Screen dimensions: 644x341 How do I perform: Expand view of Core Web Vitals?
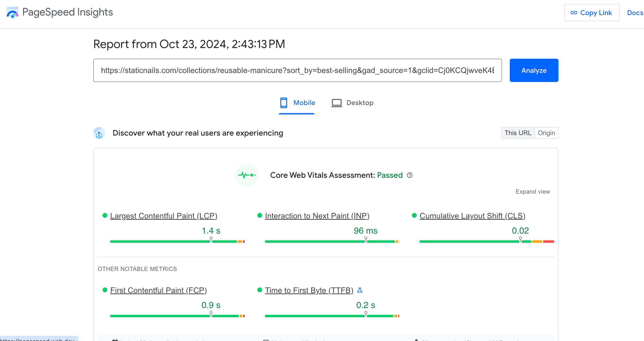[533, 192]
